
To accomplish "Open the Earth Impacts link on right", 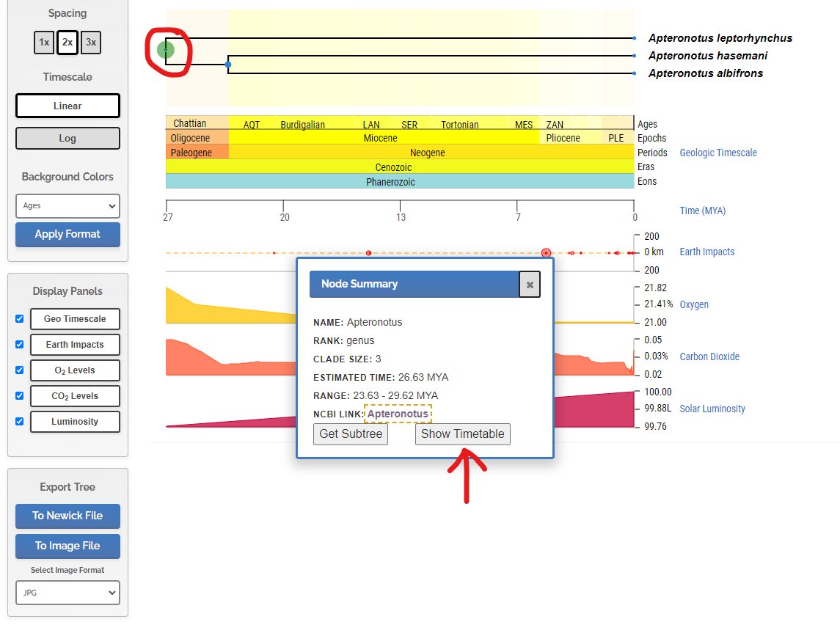I will pyautogui.click(x=707, y=252).
